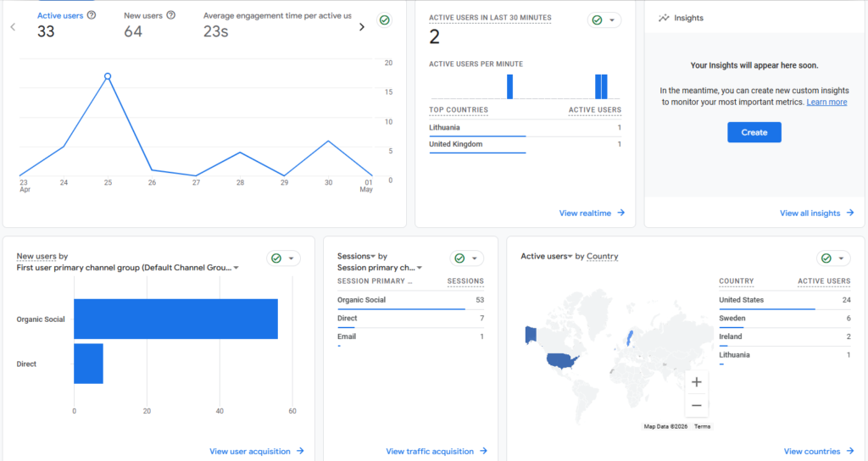Open data quality dropdown in realtime card
Screen dimensions: 868x461
(x=604, y=20)
